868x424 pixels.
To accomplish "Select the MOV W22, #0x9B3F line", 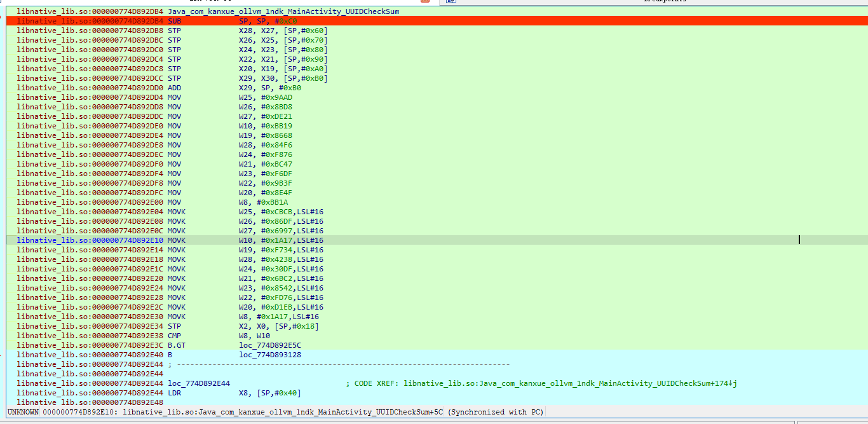I will 154,183.
